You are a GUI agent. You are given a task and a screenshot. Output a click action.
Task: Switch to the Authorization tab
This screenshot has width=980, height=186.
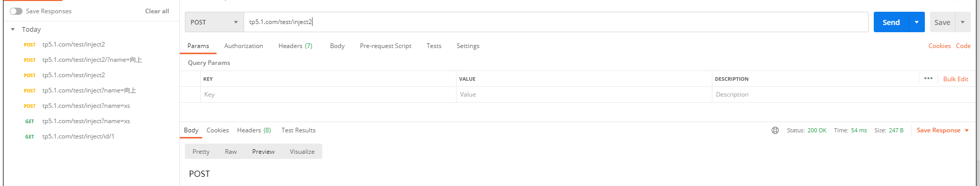[244, 46]
